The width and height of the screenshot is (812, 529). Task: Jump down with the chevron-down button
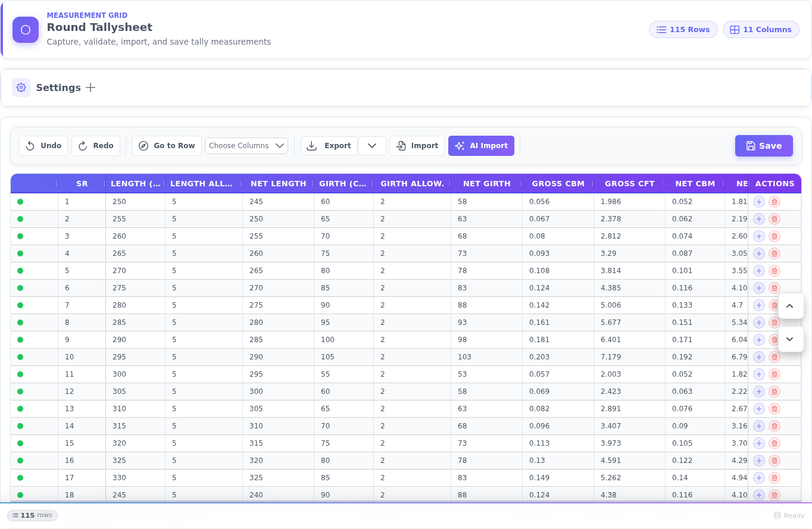click(x=791, y=339)
